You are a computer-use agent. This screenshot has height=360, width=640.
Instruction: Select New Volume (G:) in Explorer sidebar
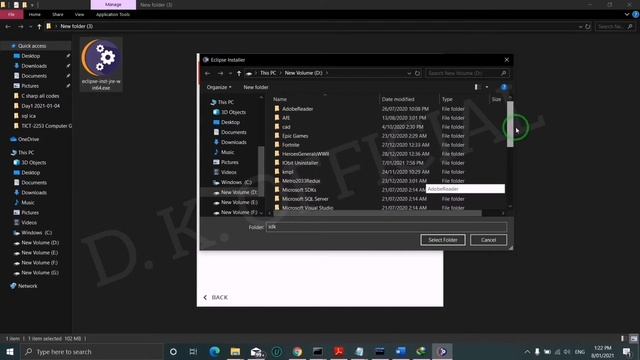click(40, 273)
